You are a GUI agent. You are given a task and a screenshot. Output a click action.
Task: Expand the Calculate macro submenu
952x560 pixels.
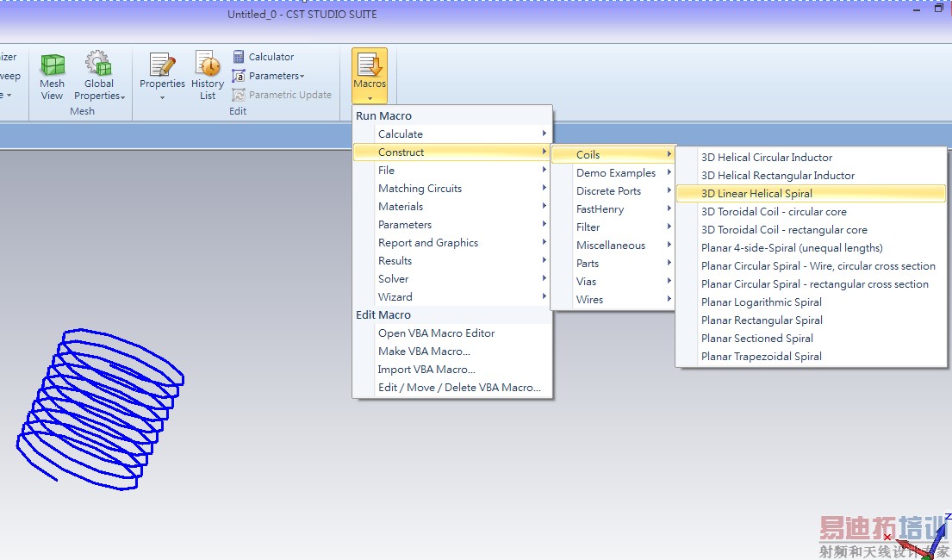453,134
